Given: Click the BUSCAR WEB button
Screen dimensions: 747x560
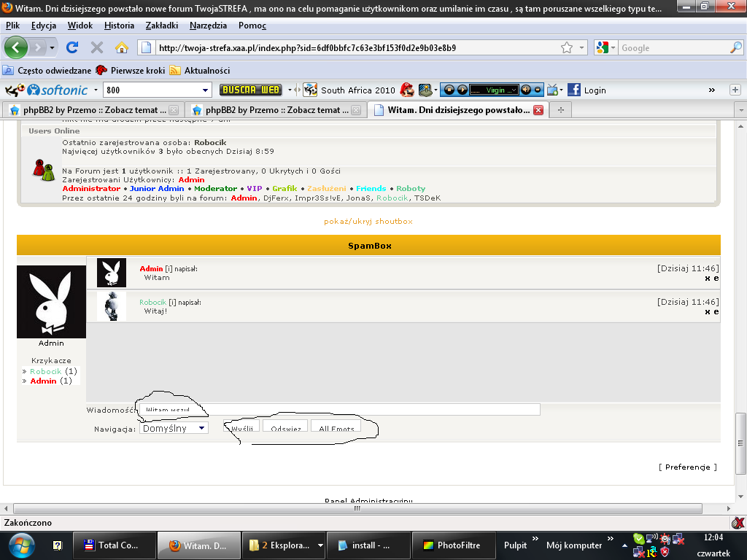Looking at the screenshot, I should pyautogui.click(x=251, y=90).
